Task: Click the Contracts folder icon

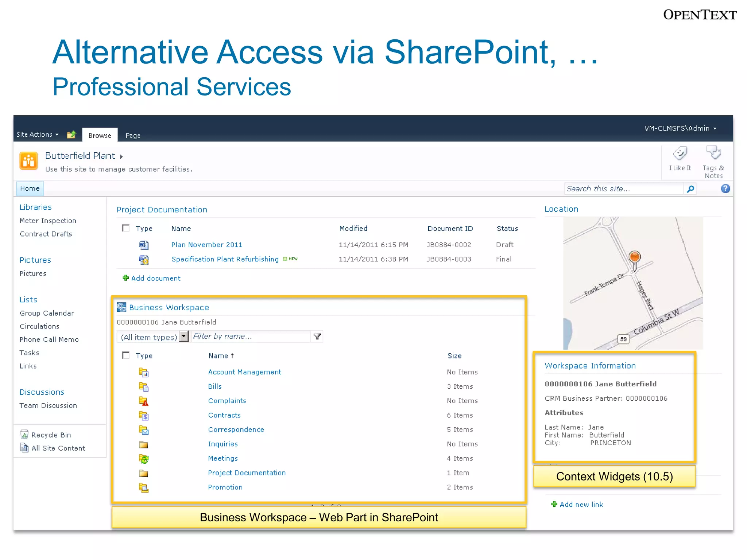Action: [144, 415]
